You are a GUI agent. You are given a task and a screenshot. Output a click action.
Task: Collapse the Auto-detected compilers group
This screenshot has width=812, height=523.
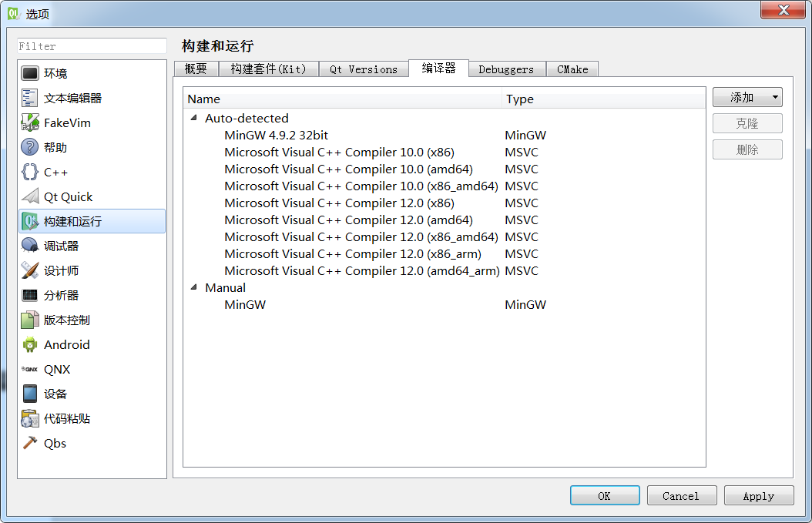coord(193,118)
